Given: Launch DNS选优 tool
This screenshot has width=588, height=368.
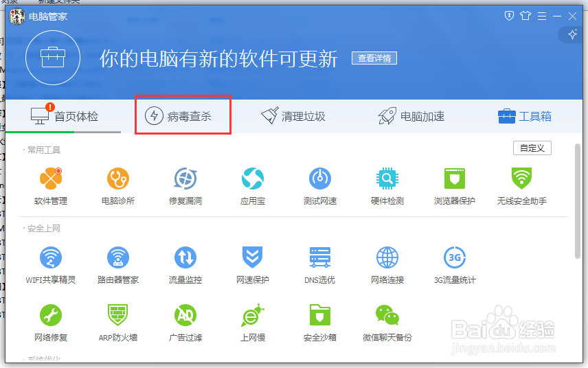Looking at the screenshot, I should click(x=320, y=265).
